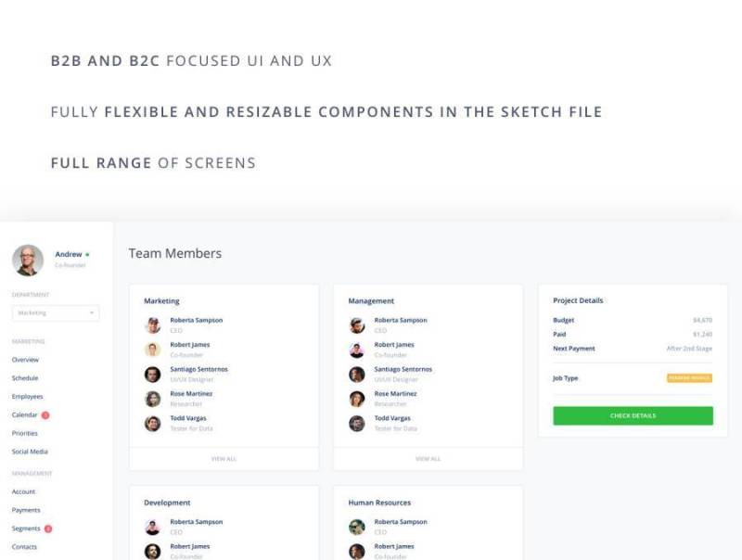Expand Marketing department selector chevron

(90, 312)
